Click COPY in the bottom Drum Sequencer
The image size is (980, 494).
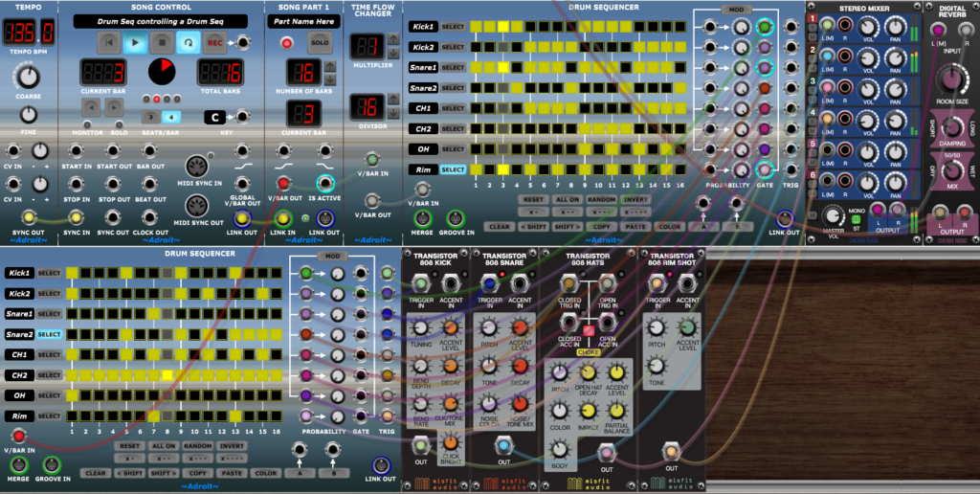(x=197, y=473)
